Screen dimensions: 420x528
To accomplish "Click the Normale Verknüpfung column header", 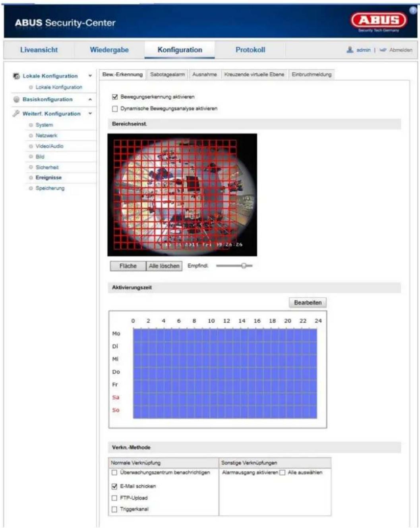I will coord(163,463).
